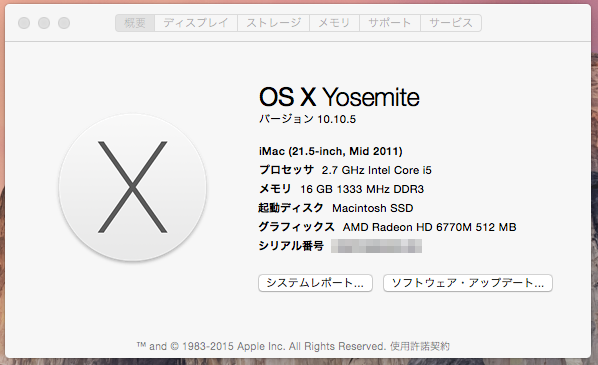598x365 pixels.
Task: Select the iMac (21.5-inch, Mid 2011) text
Action: 330,151
